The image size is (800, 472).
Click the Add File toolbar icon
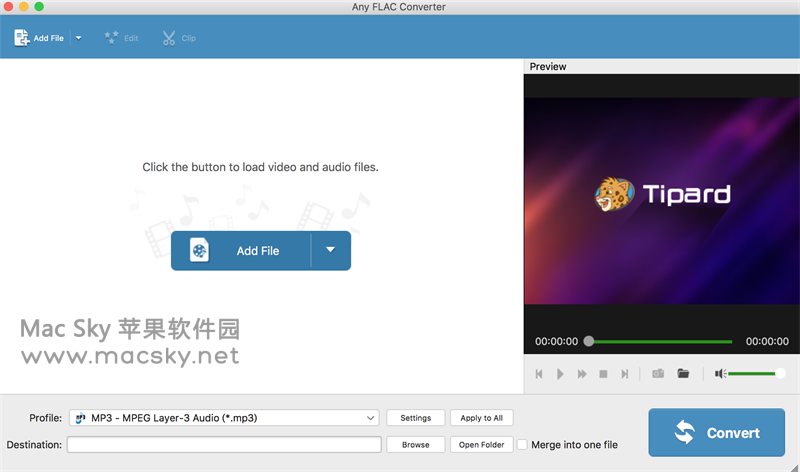[x=21, y=38]
